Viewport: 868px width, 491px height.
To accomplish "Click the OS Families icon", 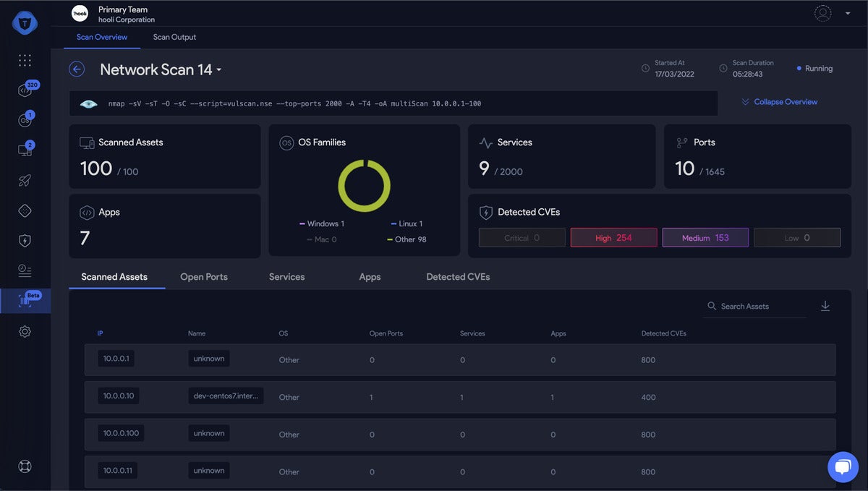I will pyautogui.click(x=286, y=143).
